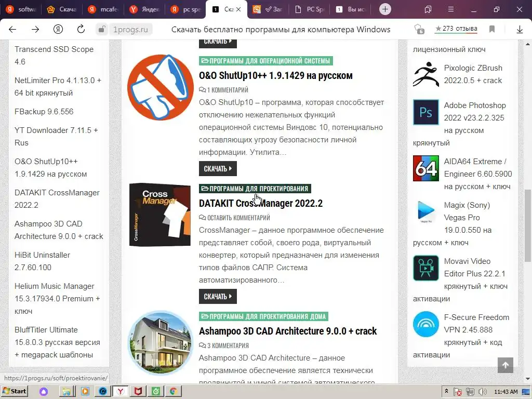Viewport: 532px width, 399px height.
Task: Click the AIDA64 icon in sidebar
Action: coord(426,168)
